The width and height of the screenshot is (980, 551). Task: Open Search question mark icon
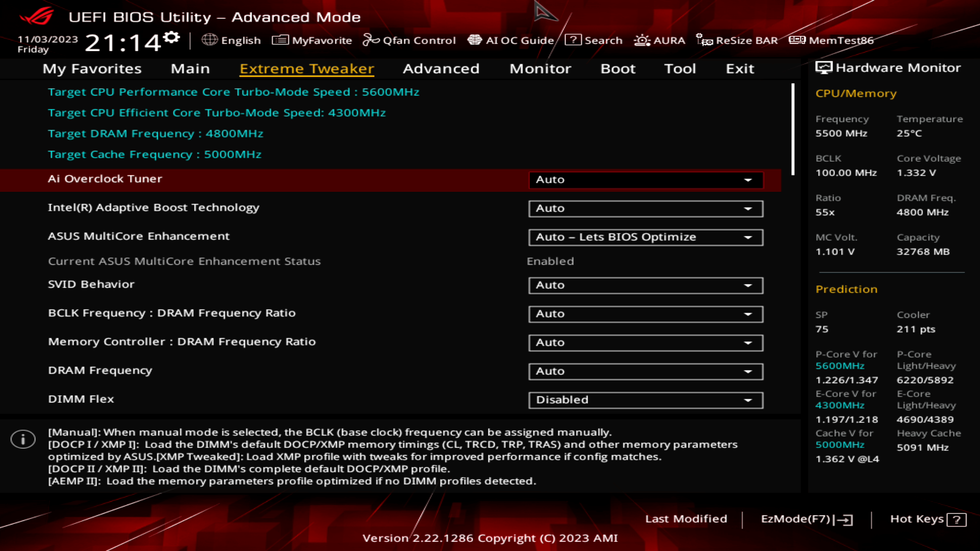[573, 40]
